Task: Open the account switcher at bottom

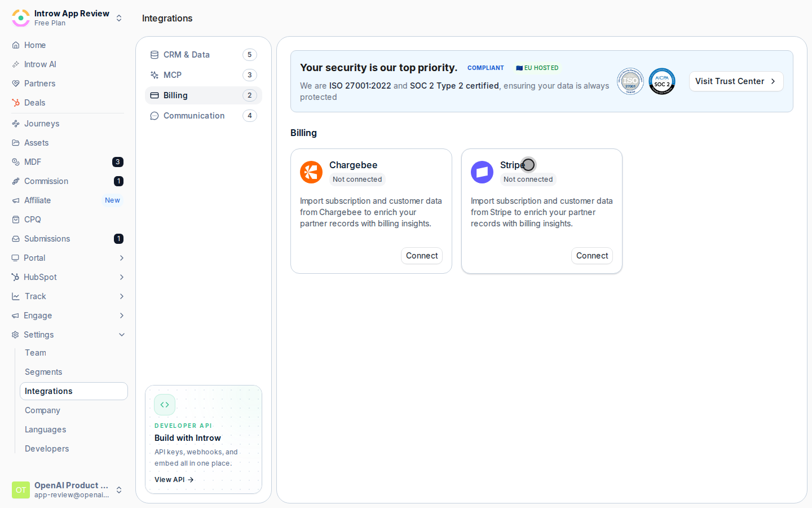Action: point(119,490)
